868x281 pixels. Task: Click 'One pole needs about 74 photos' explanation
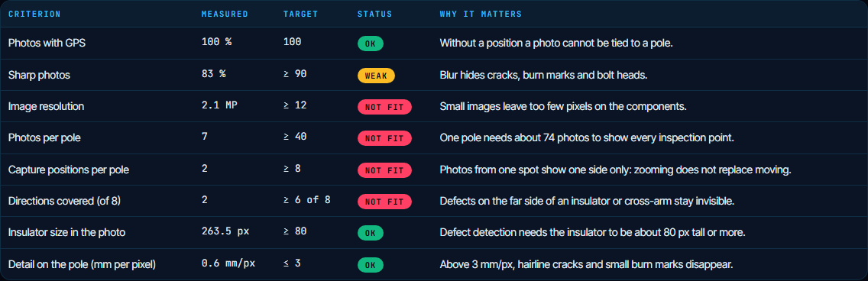click(587, 138)
